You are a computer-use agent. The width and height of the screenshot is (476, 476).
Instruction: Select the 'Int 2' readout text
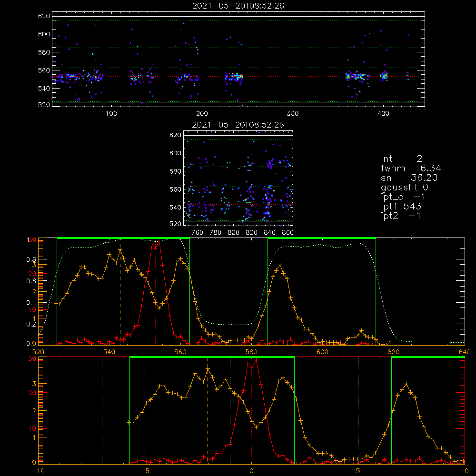401,159
